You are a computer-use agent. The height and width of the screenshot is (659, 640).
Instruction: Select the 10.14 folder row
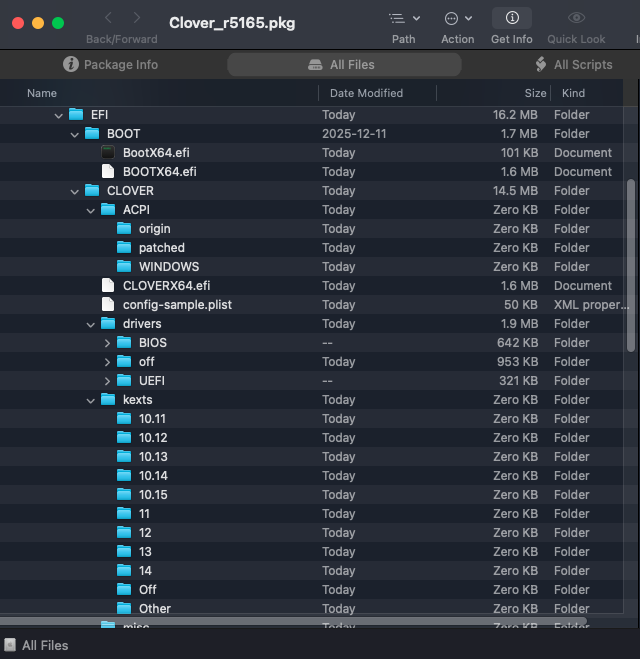pyautogui.click(x=311, y=476)
